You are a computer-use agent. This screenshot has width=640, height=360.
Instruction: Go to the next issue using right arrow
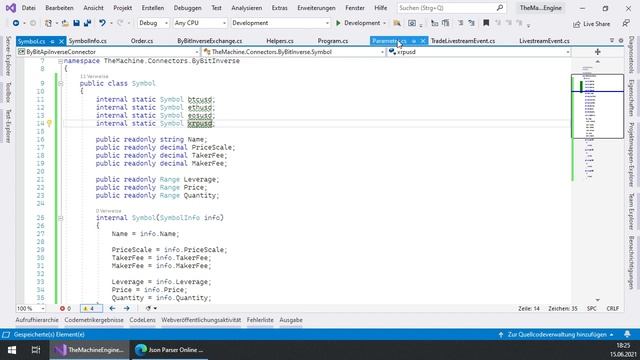tap(127, 309)
